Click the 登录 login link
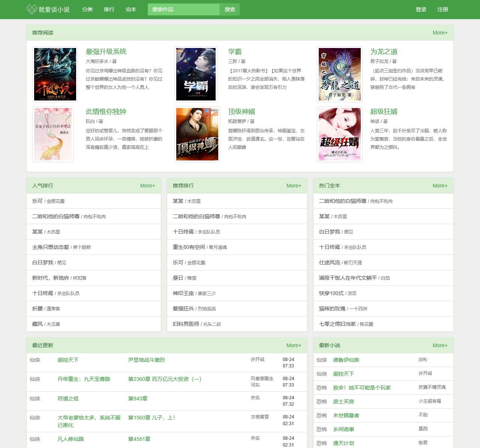This screenshot has width=480, height=448. 421,9
